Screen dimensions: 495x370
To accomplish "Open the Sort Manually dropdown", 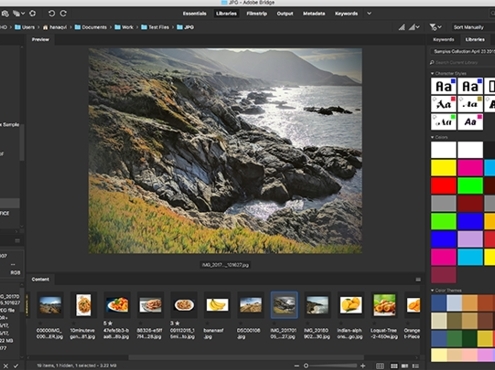I will [473, 27].
